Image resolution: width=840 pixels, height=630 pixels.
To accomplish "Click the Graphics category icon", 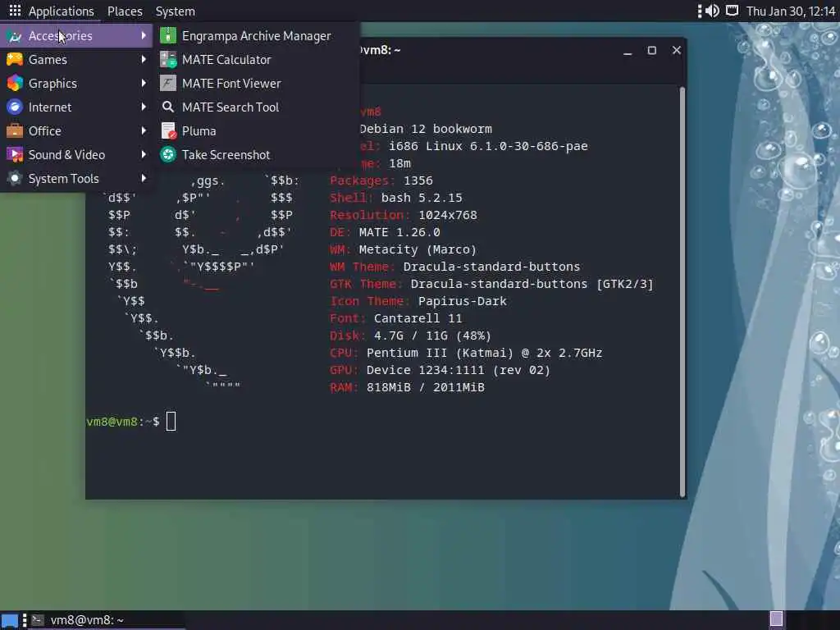I will coord(15,83).
